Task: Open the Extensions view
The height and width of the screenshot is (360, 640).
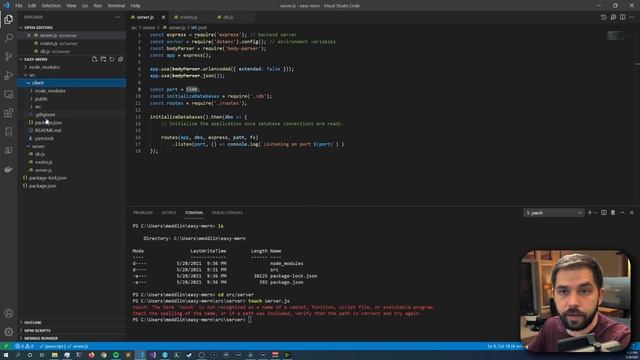Action: [x=9, y=113]
